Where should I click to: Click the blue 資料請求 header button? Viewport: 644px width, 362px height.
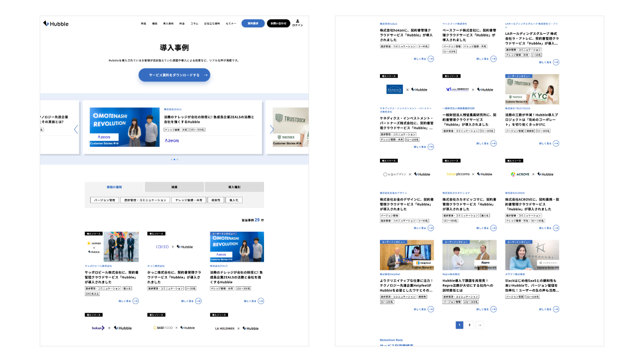[x=253, y=24]
